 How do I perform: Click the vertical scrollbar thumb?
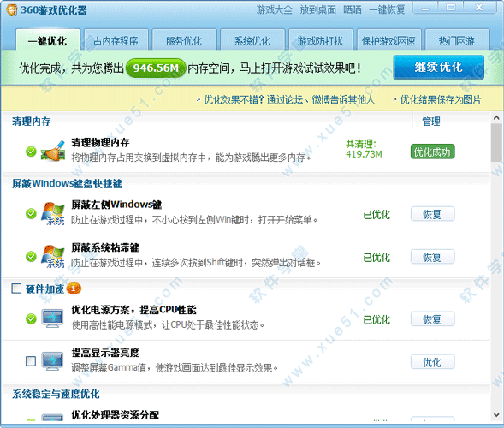click(x=496, y=142)
